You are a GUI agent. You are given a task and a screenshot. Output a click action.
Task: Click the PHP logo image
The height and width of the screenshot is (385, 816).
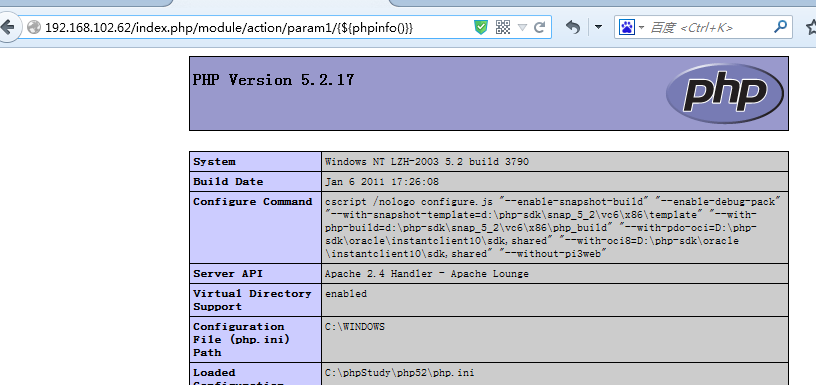pyautogui.click(x=724, y=94)
